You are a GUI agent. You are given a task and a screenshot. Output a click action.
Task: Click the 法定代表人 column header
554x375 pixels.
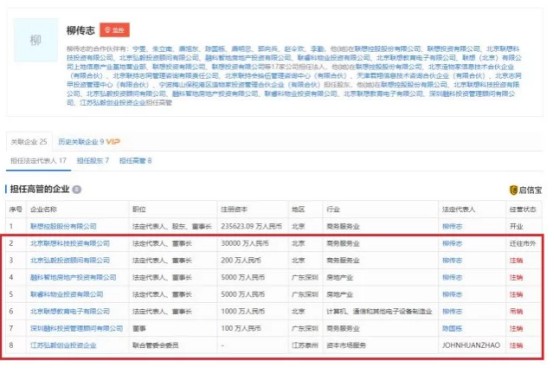[x=459, y=209]
